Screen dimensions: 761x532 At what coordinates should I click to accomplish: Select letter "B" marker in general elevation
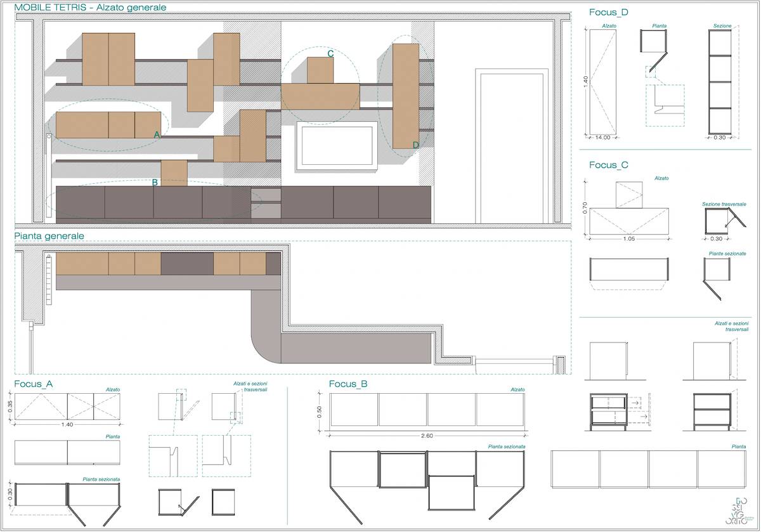click(155, 183)
